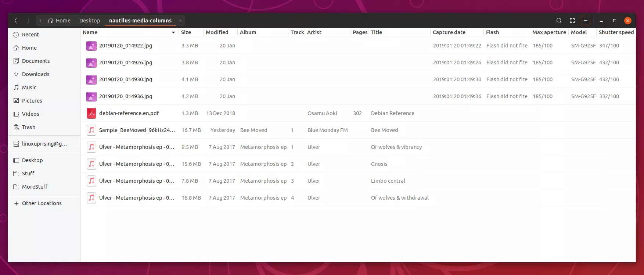The width and height of the screenshot is (644, 275).
Task: Click modified date Yesterday
Action: (x=223, y=130)
